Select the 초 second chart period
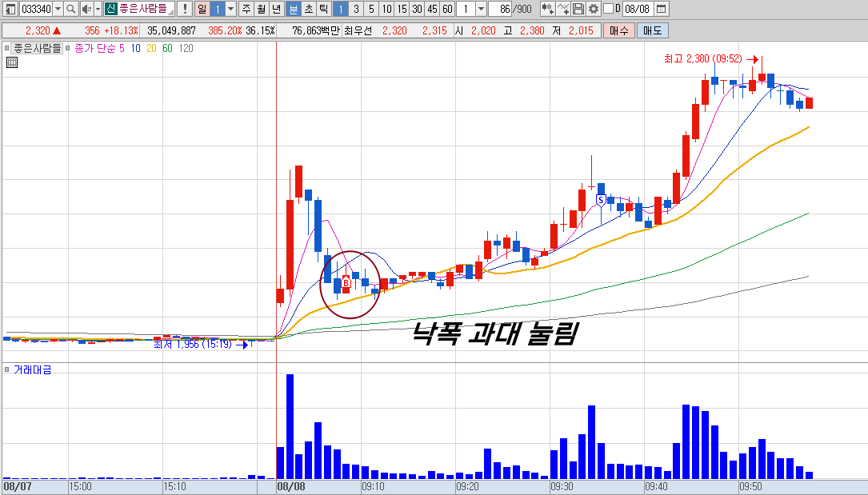868x495 pixels. coord(308,9)
